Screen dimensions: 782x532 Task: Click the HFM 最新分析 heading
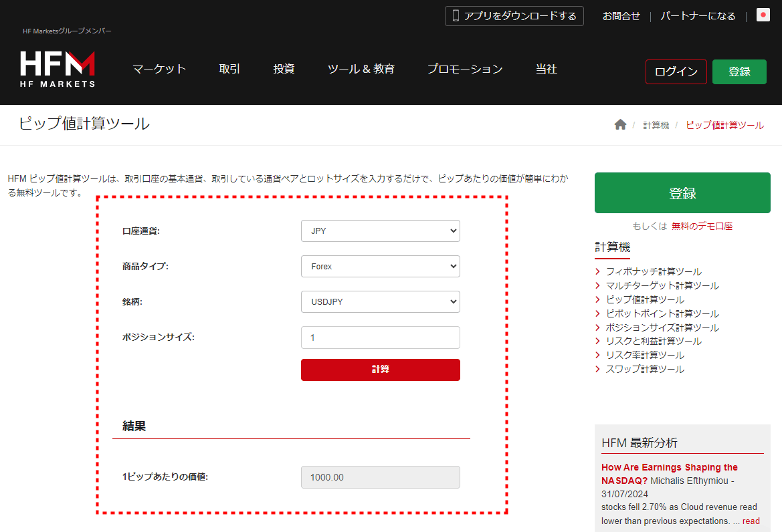tap(640, 443)
